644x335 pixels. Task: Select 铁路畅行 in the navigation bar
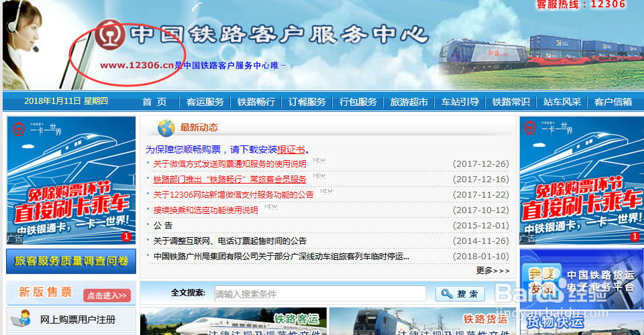[x=256, y=102]
